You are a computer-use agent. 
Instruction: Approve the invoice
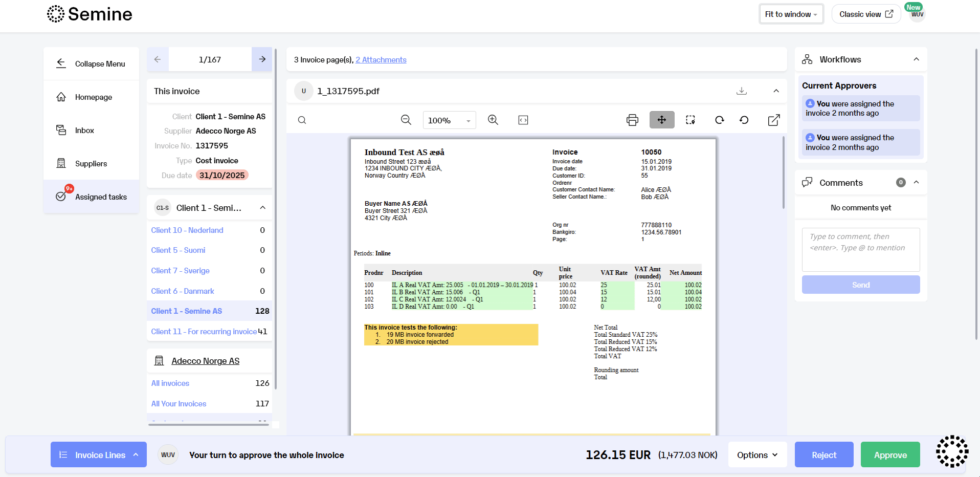890,454
